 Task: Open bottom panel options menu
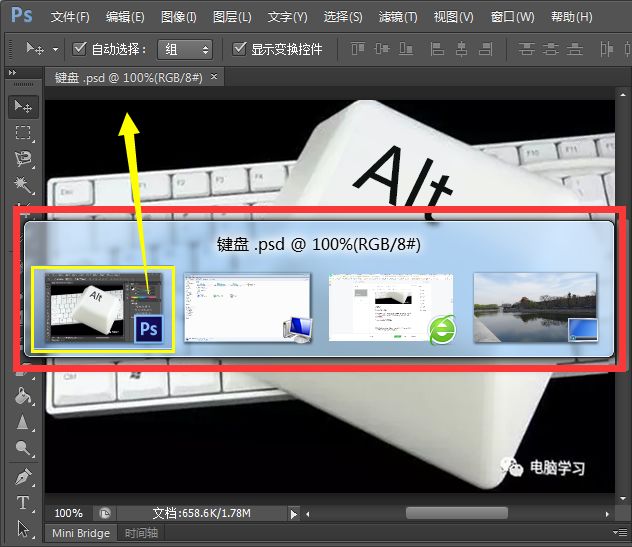[620, 533]
